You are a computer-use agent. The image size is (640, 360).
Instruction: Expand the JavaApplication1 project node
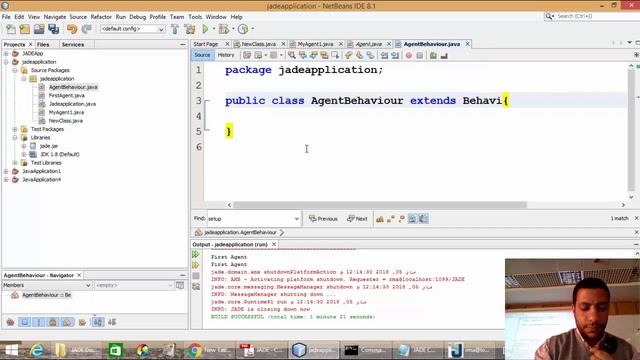point(6,171)
